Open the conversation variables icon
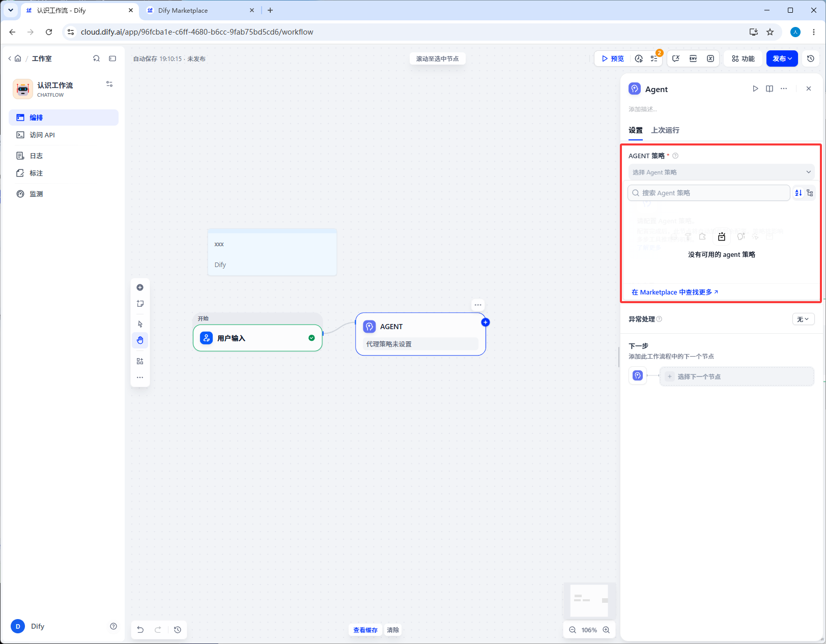This screenshot has width=826, height=644. coord(676,58)
